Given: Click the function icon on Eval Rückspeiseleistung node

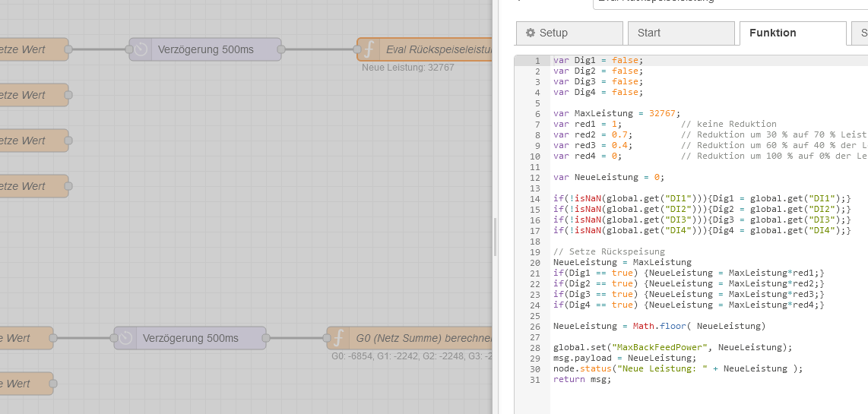Looking at the screenshot, I should point(369,49).
